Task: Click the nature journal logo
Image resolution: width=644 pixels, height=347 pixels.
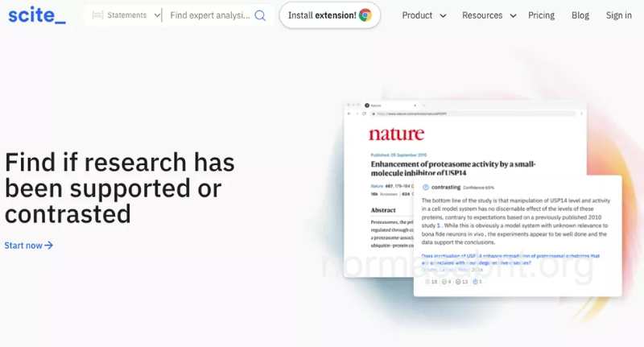Action: pyautogui.click(x=396, y=134)
